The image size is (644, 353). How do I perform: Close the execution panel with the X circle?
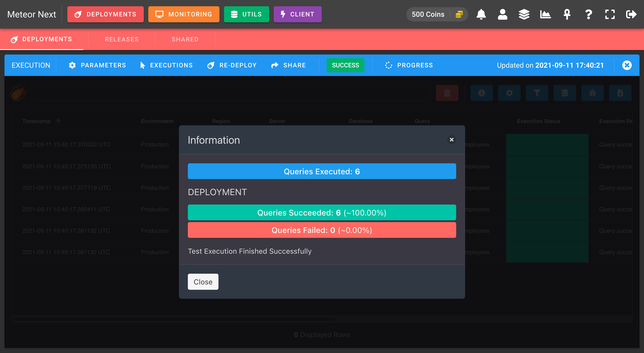tap(627, 65)
